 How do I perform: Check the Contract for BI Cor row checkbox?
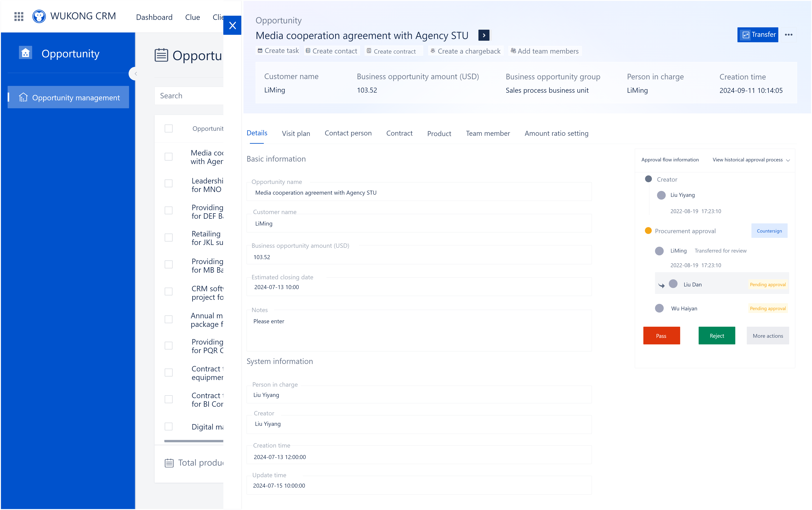[168, 399]
